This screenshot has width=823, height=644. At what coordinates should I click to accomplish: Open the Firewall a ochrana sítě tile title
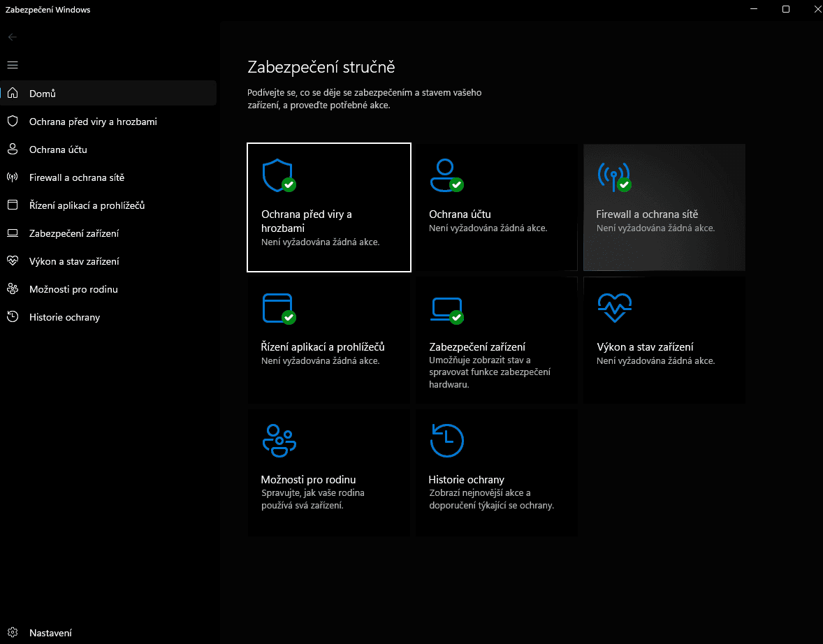(x=647, y=214)
